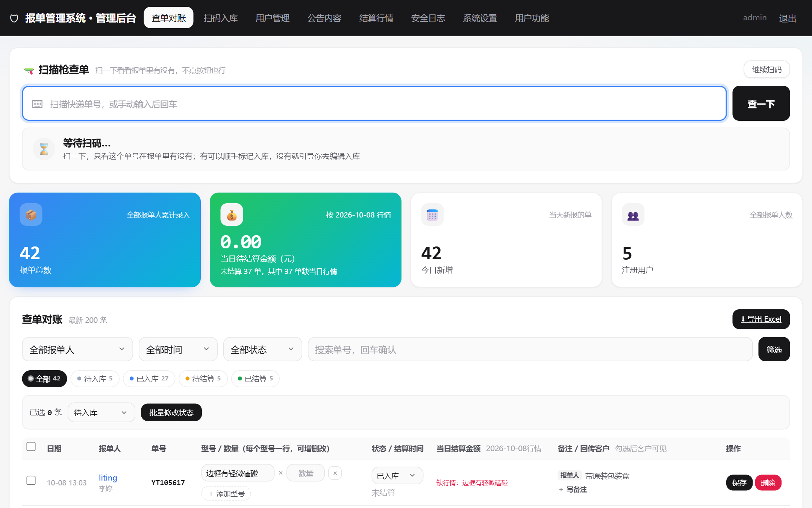812x508 pixels.
Task: Click the 筛选 button
Action: 774,349
